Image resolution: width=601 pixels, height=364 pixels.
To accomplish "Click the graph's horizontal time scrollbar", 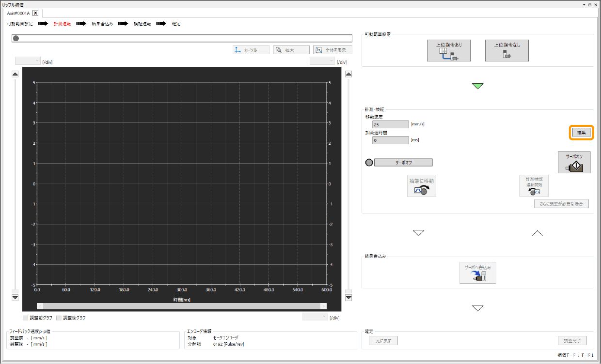I will coord(182,306).
